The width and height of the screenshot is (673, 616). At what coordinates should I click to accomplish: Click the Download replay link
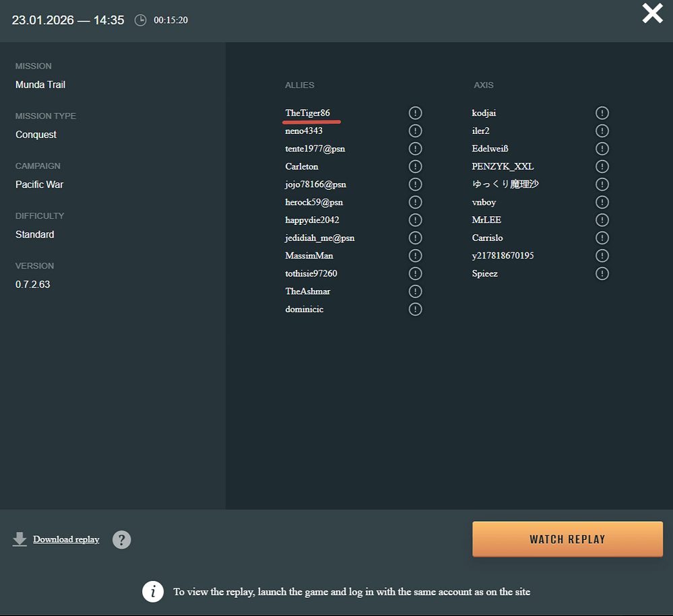[66, 539]
